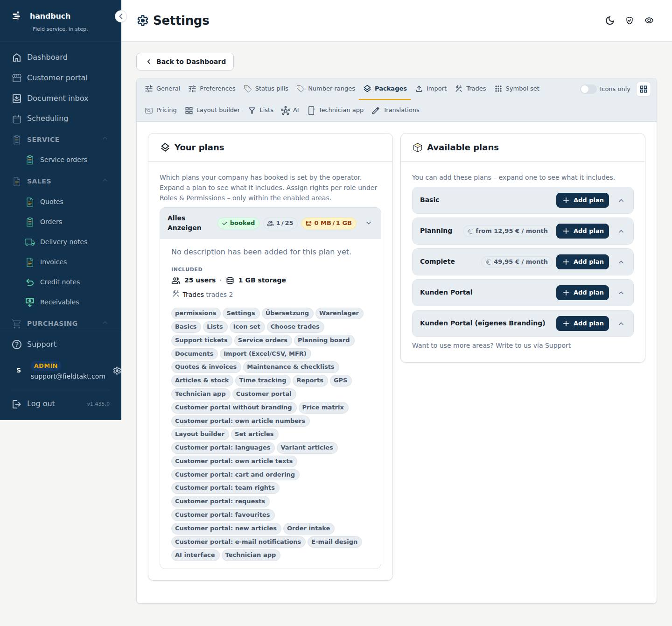Switch to grid view icon in tab bar
Screen dimensions: 672x626
[x=644, y=89]
